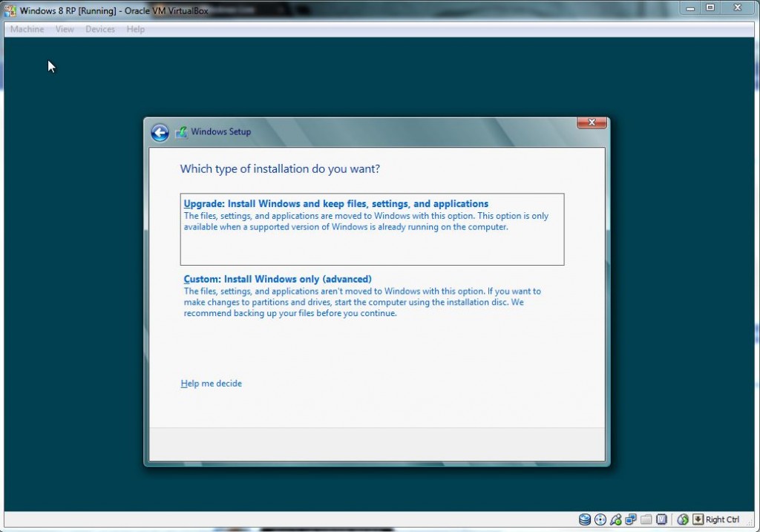Click the Windows Setup title text
Screen dimensions: 760x532
click(221, 132)
